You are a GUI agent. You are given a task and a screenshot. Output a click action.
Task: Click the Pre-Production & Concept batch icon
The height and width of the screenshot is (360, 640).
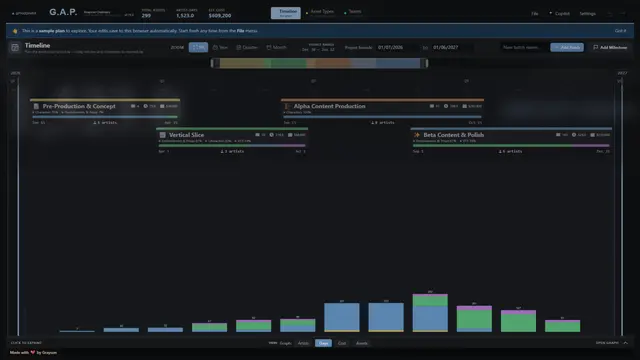[36, 106]
